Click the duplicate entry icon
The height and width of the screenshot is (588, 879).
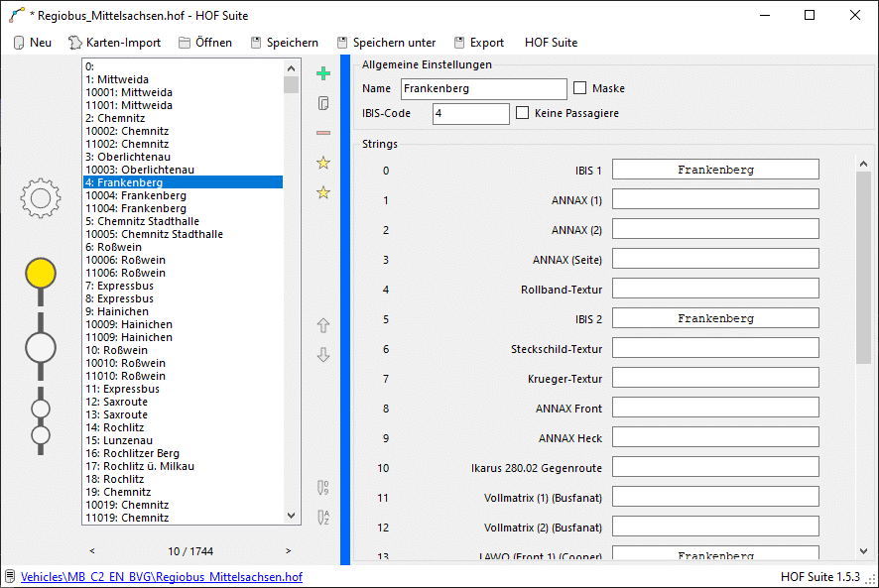[322, 103]
